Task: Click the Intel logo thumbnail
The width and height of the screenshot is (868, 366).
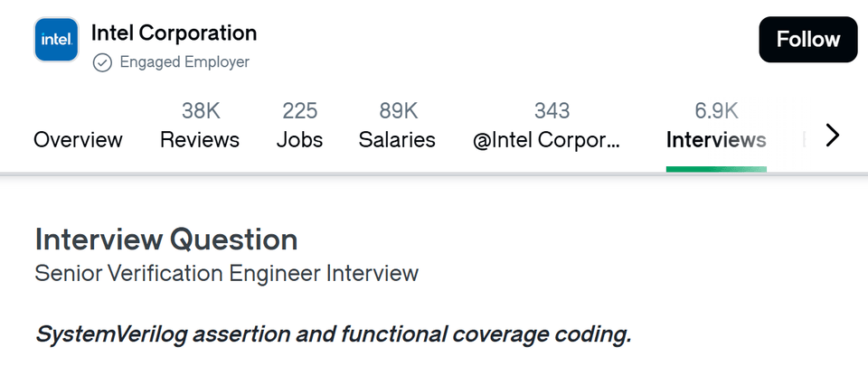Action: click(57, 40)
